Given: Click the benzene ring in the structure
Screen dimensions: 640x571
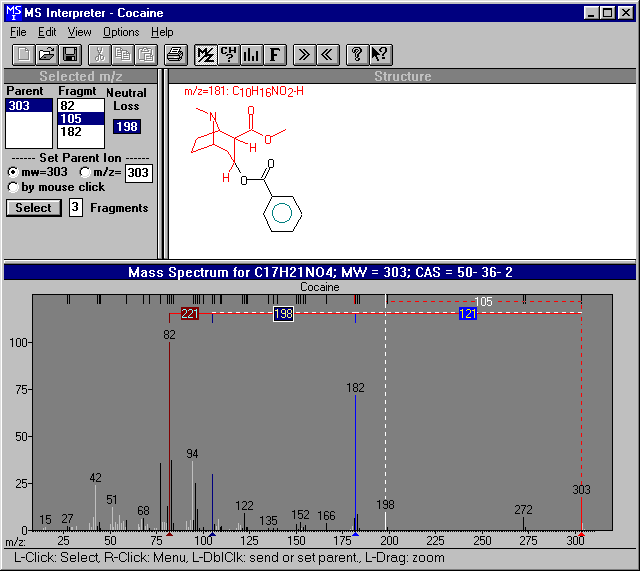Looking at the screenshot, I should 282,213.
